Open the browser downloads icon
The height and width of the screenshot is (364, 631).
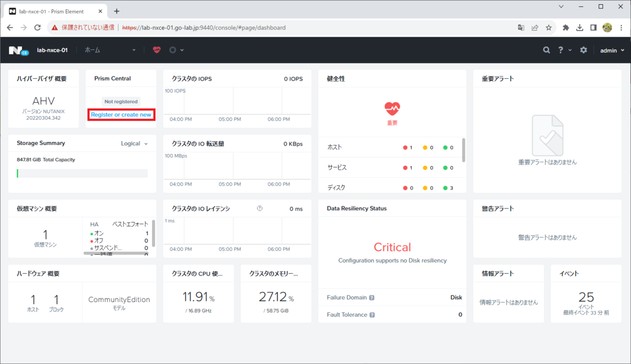pyautogui.click(x=579, y=27)
